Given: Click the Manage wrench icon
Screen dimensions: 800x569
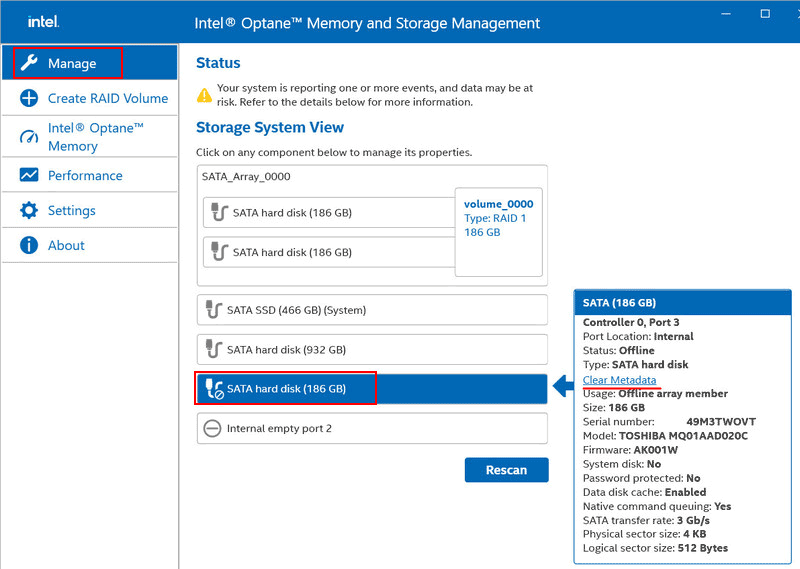Looking at the screenshot, I should point(29,63).
